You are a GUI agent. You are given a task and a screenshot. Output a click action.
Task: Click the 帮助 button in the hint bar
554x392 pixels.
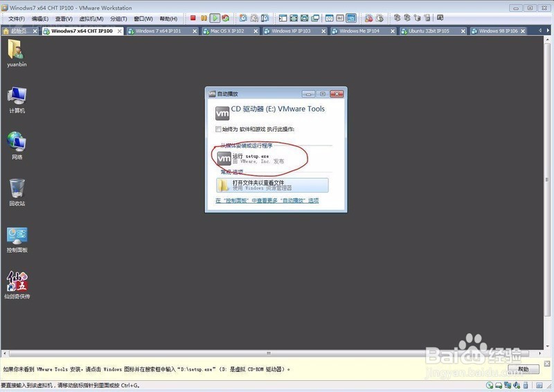[x=524, y=369]
